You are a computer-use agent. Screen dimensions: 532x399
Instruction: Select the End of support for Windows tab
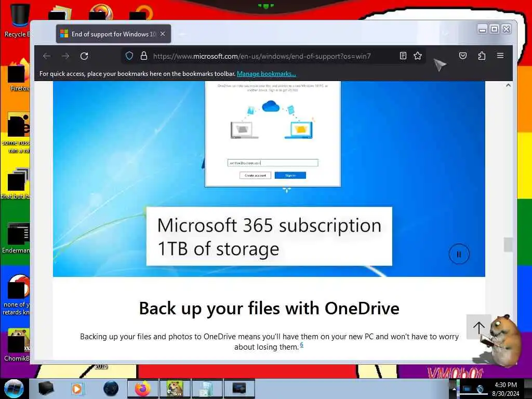pos(113,34)
